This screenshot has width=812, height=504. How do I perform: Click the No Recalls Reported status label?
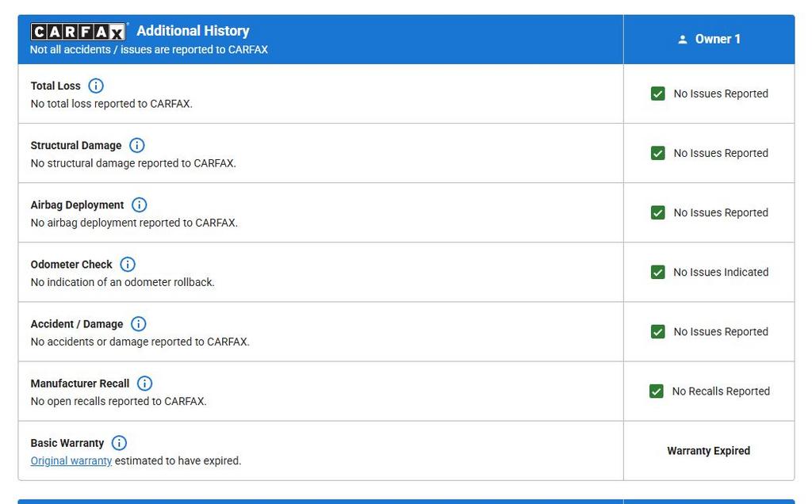tap(721, 391)
